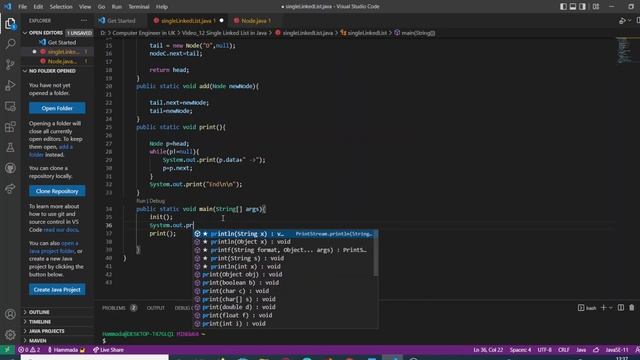Open the Go menu

click(101, 7)
